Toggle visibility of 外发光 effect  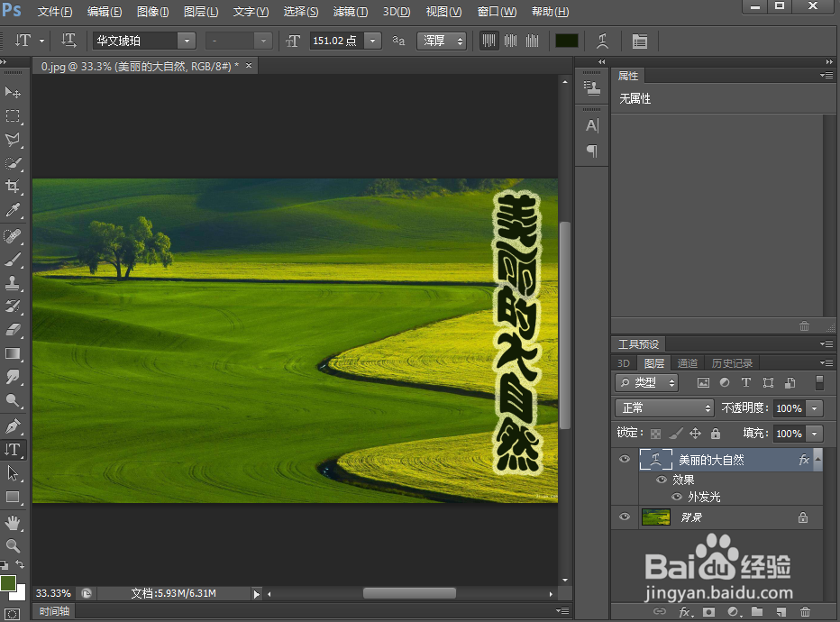(x=677, y=497)
